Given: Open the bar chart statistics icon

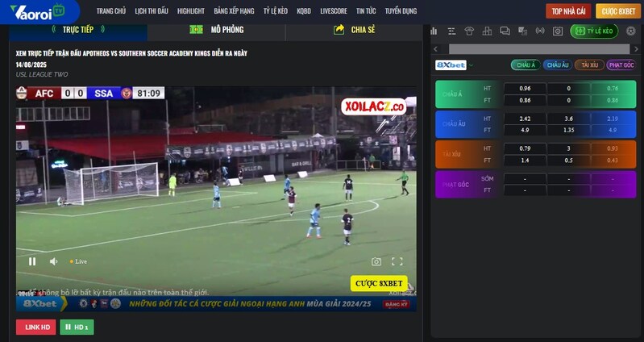Looking at the screenshot, I should point(434,31).
